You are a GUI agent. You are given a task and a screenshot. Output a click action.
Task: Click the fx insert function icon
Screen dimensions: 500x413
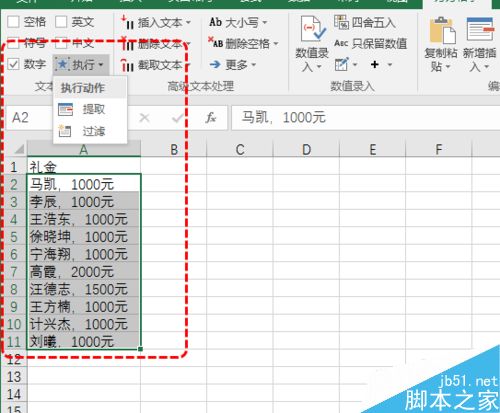coord(211,118)
